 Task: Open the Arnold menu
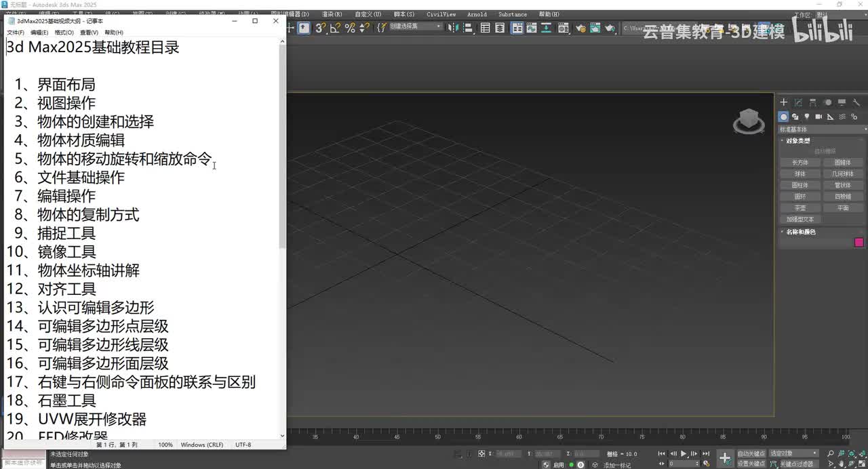point(477,14)
